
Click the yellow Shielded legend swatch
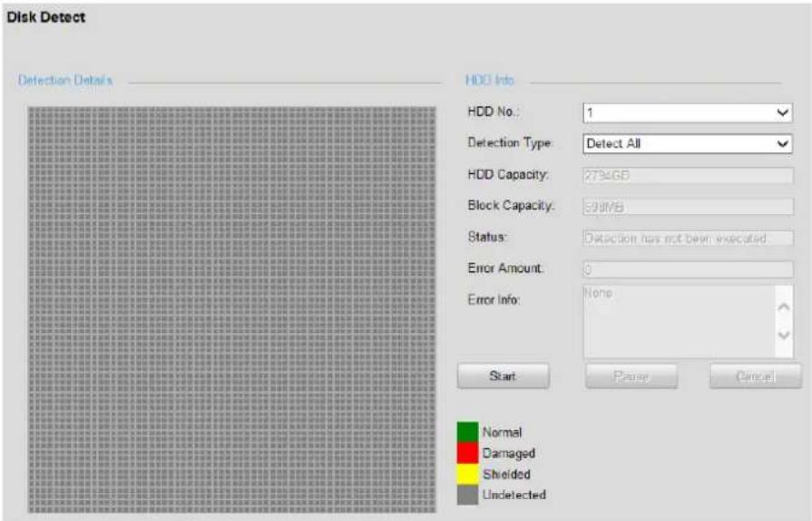pyautogui.click(x=467, y=474)
